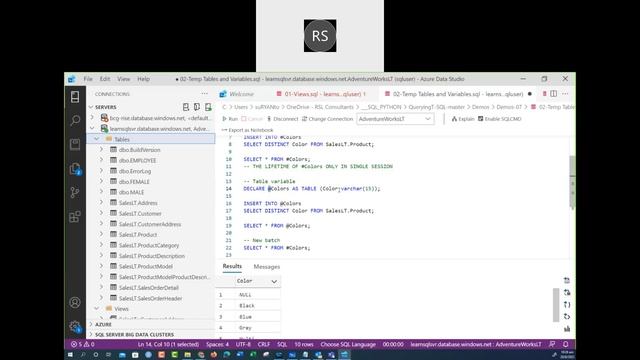The image size is (640, 360).
Task: Click Save As XML results icon
Action: (567, 316)
